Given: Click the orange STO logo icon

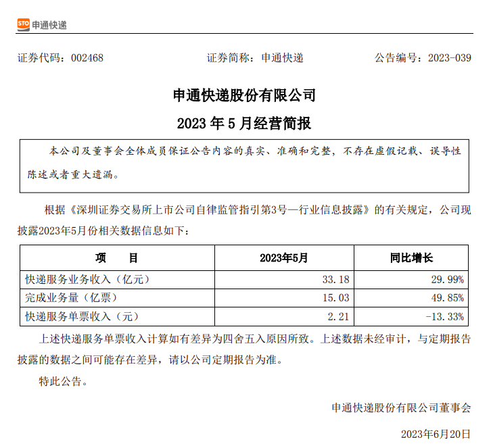Looking at the screenshot, I should [x=23, y=25].
